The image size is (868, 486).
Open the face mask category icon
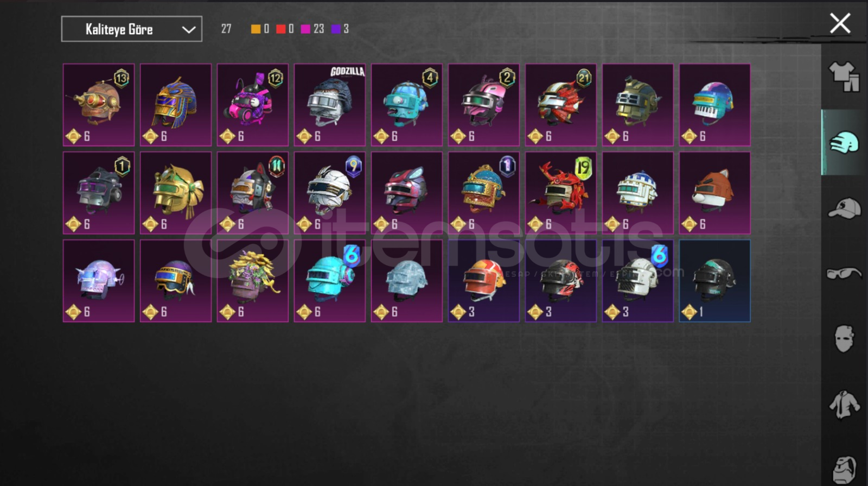point(844,338)
